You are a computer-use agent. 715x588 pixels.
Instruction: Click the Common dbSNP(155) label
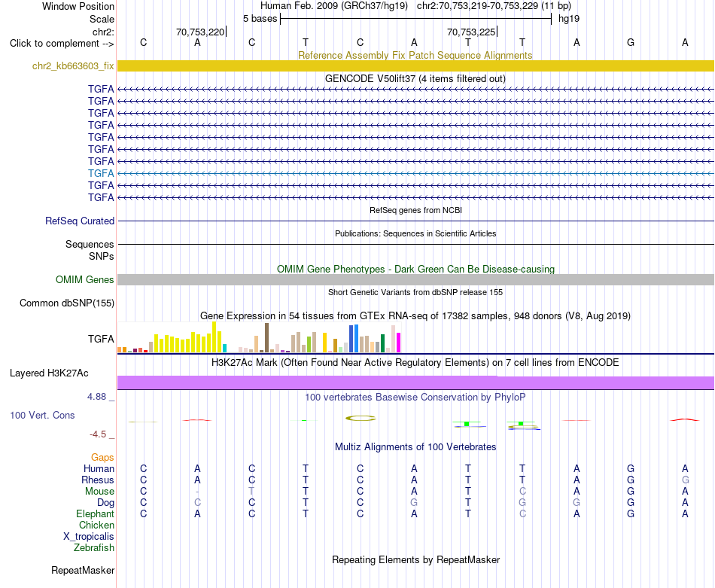66,303
